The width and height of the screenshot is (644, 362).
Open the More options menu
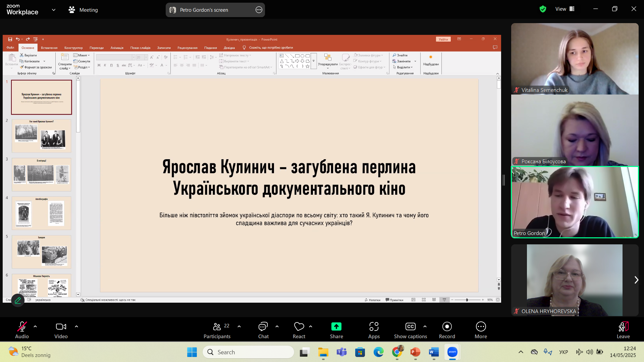[x=481, y=330]
